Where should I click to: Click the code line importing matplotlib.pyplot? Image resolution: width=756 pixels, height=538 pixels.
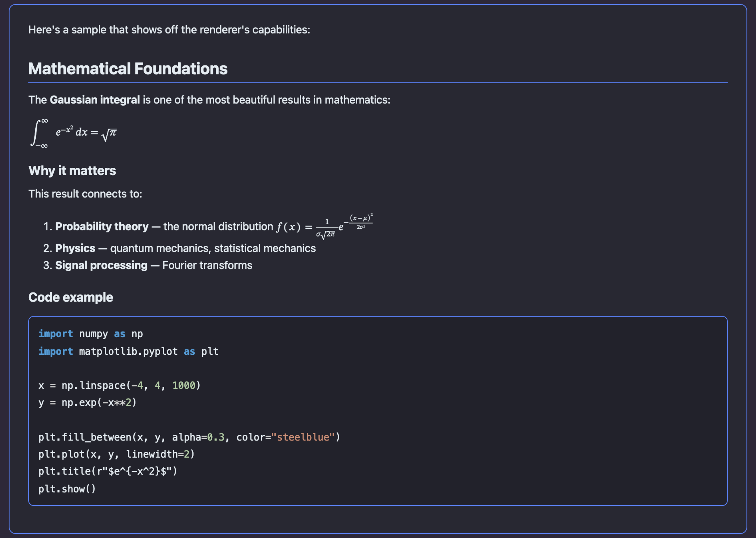[x=128, y=352]
